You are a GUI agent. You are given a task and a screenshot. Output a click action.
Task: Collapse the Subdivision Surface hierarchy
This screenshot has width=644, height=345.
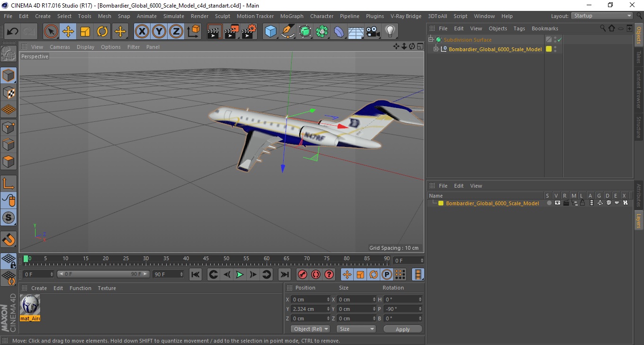430,40
